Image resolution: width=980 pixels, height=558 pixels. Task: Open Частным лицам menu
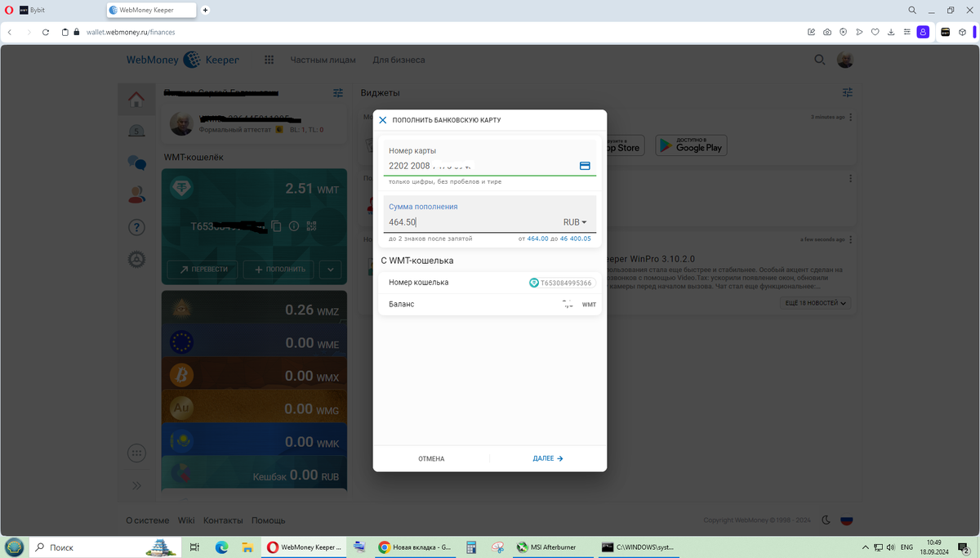(x=323, y=60)
